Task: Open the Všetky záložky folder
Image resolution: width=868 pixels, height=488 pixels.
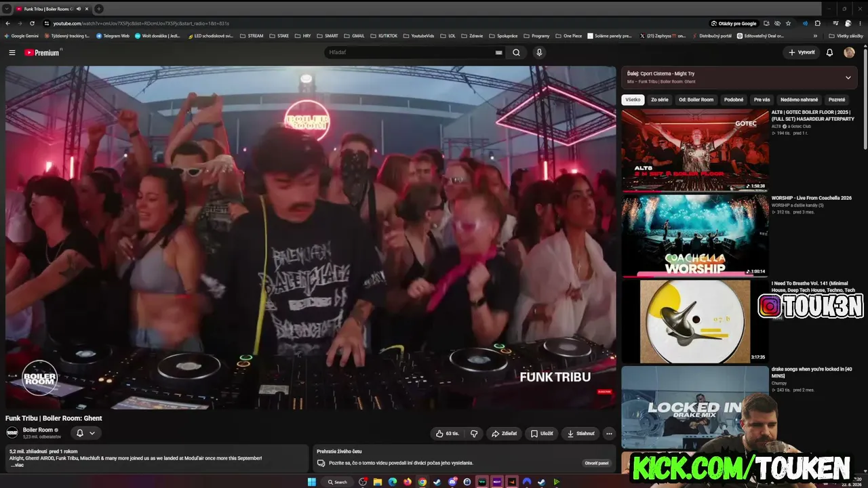Action: pyautogui.click(x=846, y=36)
